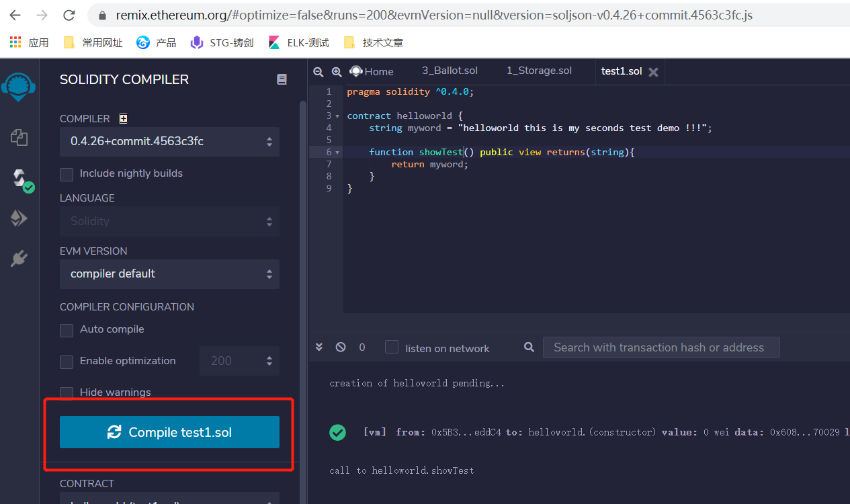The width and height of the screenshot is (850, 504).
Task: Clear the terminal console
Action: [x=341, y=347]
